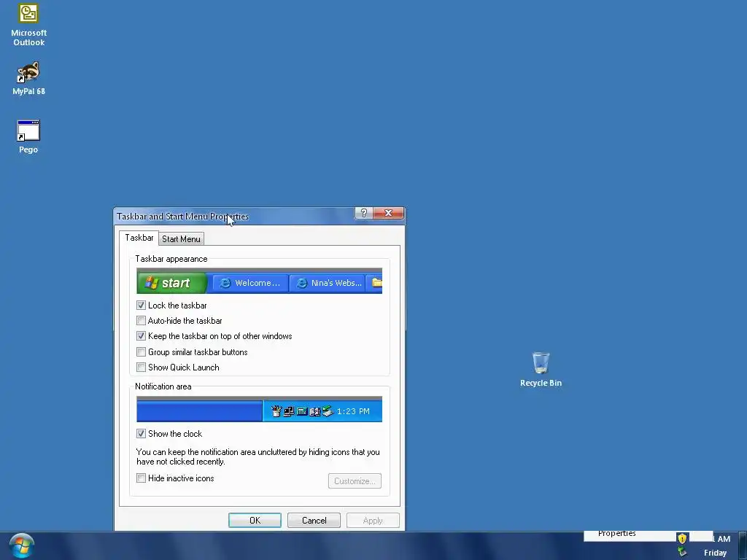Click the help question mark button

(x=363, y=213)
